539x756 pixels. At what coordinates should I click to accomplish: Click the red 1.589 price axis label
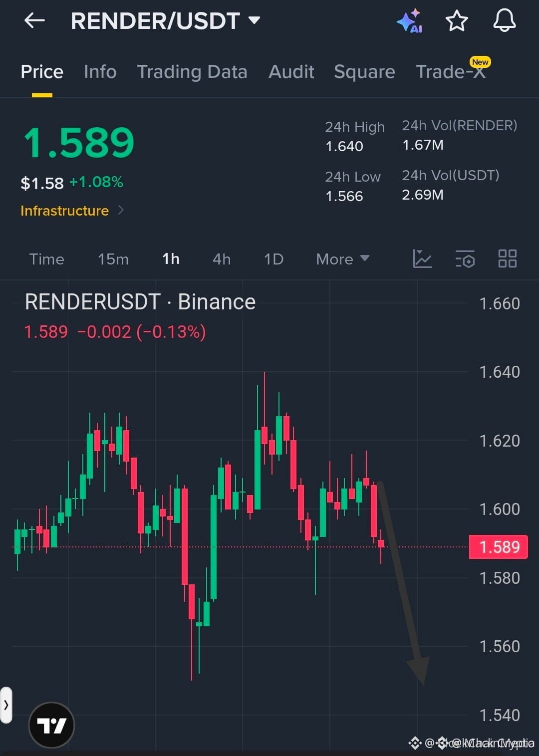(x=499, y=547)
